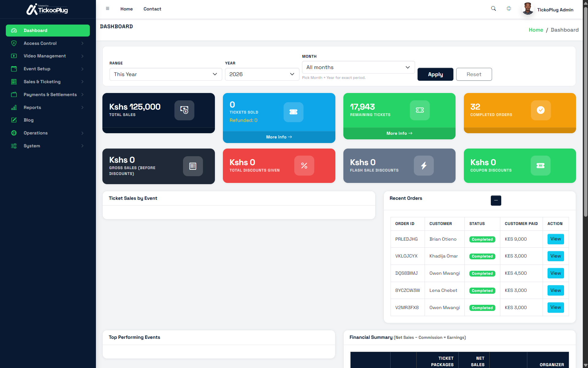588x368 pixels.
Task: Select the Event Setup calendar icon
Action: (x=14, y=69)
